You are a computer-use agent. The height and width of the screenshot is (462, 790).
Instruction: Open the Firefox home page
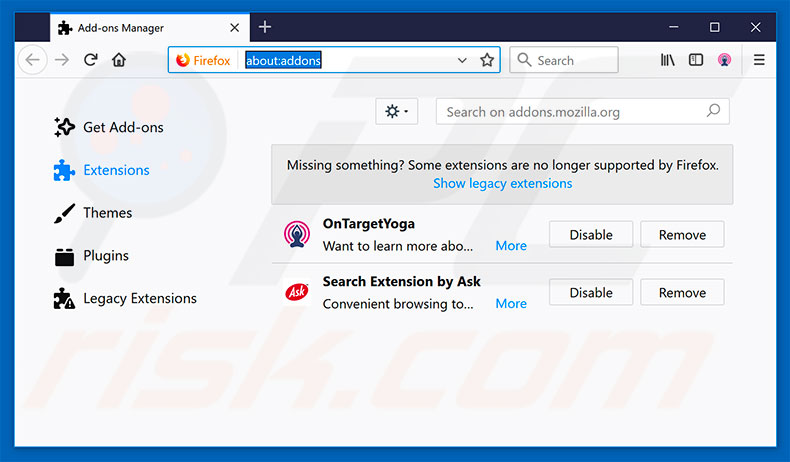(x=119, y=60)
